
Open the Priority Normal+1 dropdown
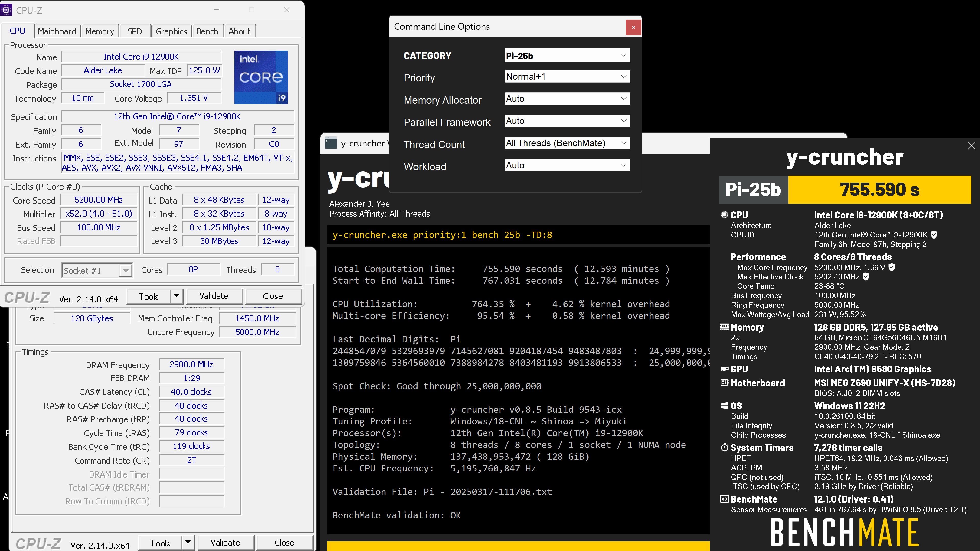click(x=567, y=77)
